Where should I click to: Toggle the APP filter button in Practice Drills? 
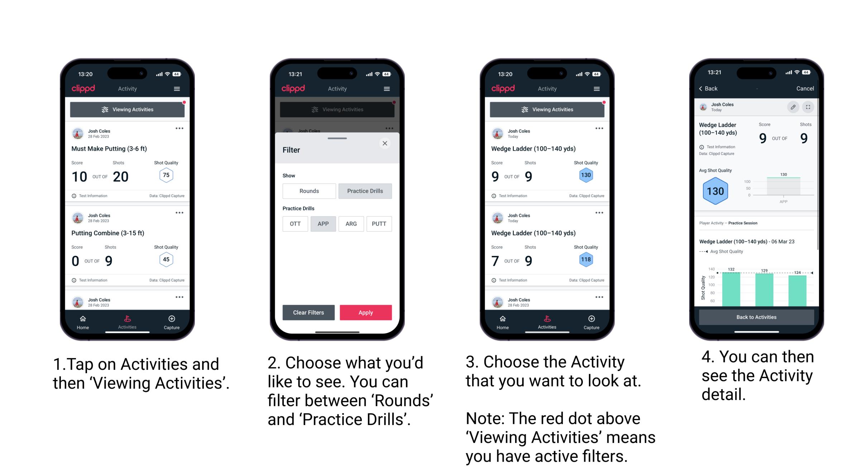(323, 224)
